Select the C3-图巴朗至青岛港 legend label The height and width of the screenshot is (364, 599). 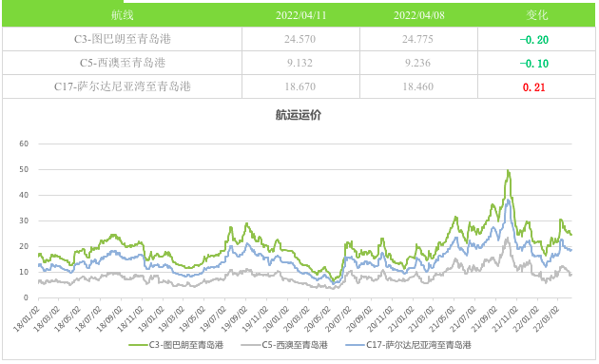tap(186, 345)
